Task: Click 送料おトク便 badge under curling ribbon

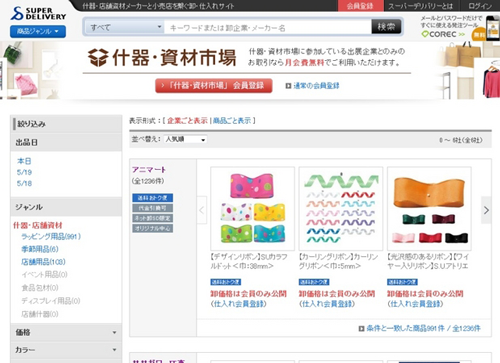Action: click(x=314, y=282)
